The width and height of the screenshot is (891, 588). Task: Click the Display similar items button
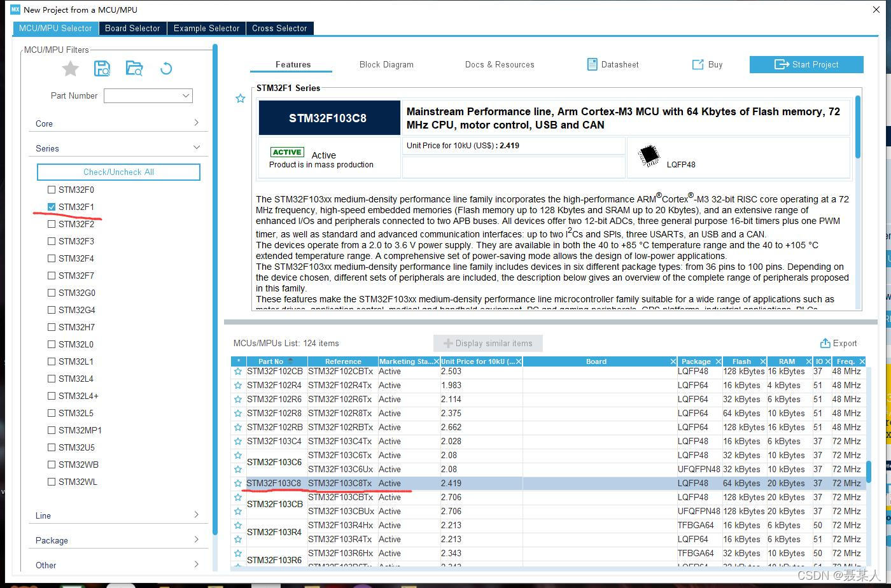point(488,343)
